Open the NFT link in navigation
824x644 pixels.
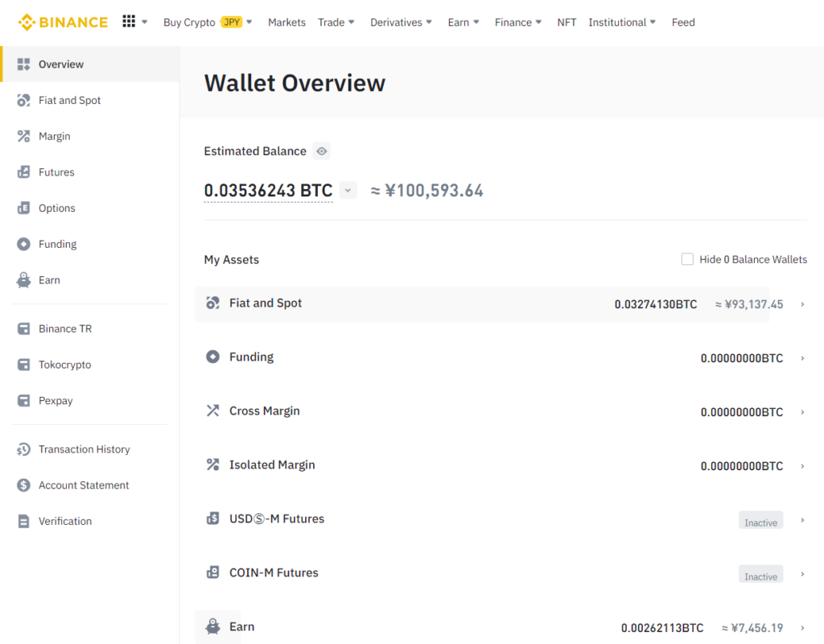(566, 23)
